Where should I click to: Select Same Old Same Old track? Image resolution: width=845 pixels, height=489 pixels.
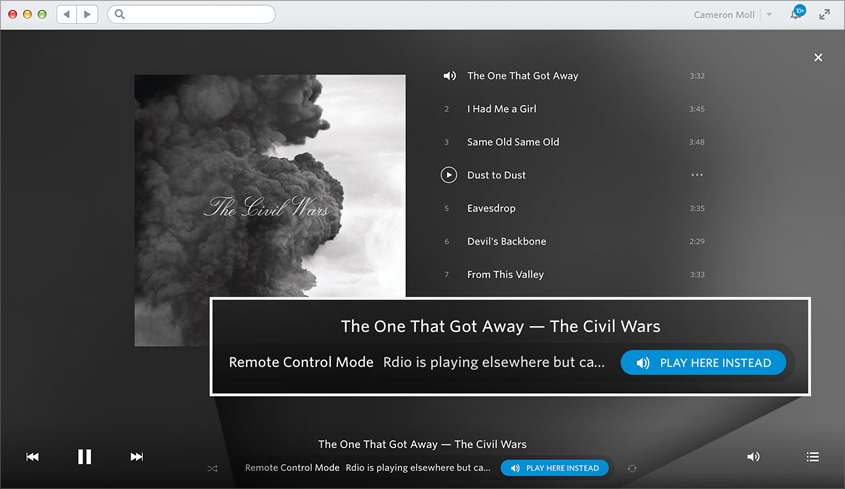pos(513,142)
